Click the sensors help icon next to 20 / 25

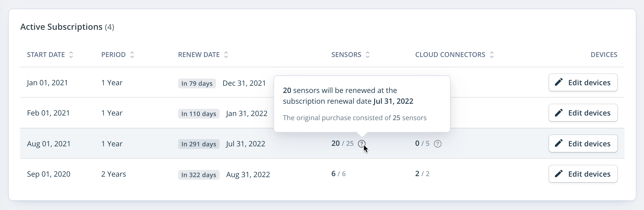coord(362,144)
